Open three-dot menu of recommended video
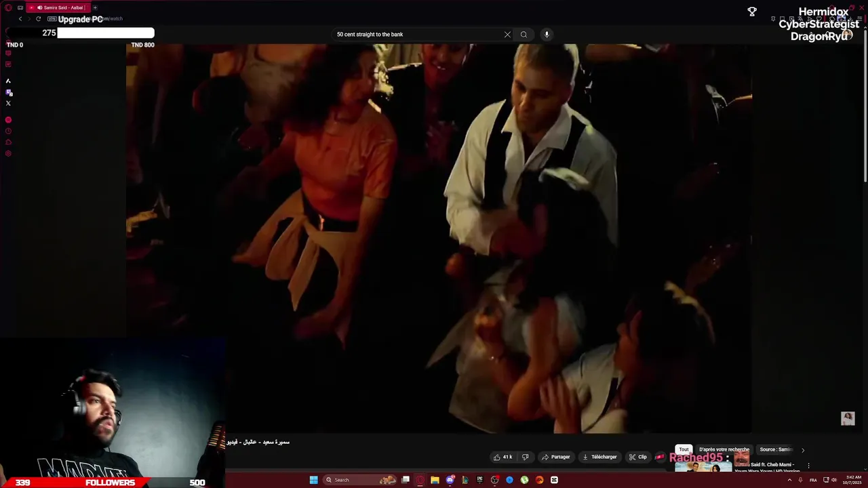 tap(808, 466)
